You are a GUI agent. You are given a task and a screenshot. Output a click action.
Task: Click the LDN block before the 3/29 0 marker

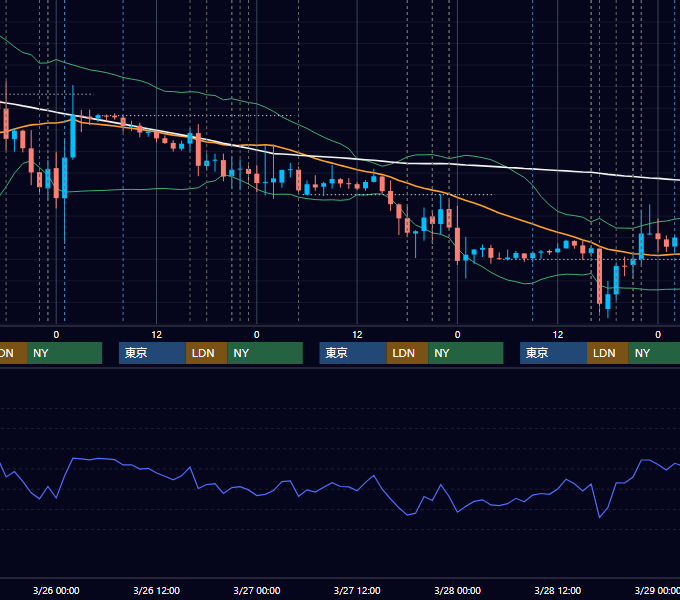[x=608, y=353]
